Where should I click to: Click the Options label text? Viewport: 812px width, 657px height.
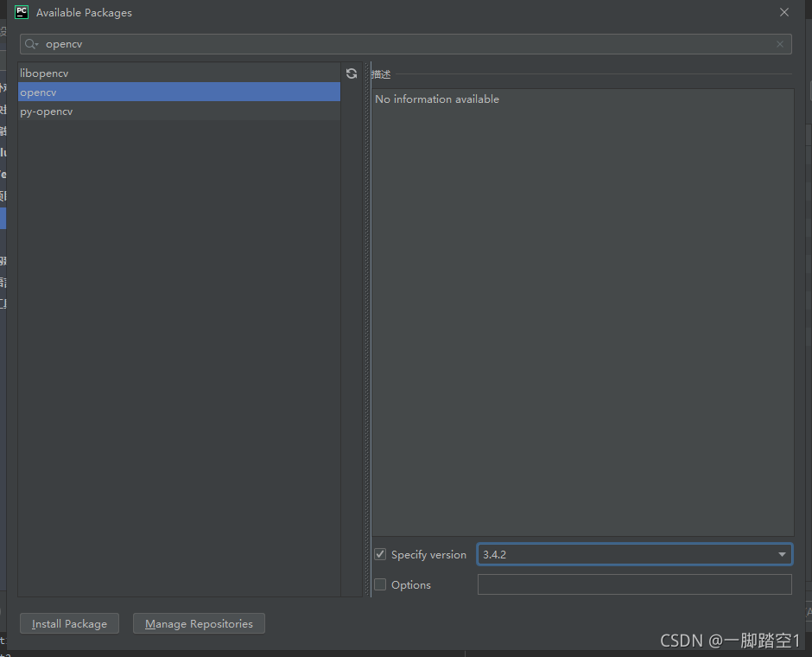[x=411, y=585]
